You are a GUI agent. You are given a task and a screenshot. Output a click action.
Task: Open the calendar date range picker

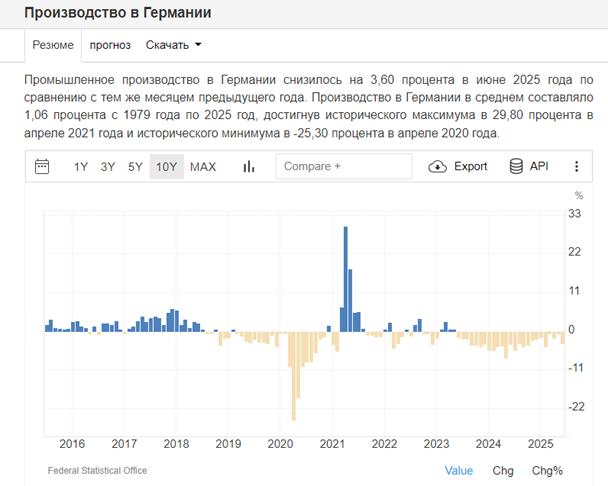42,166
